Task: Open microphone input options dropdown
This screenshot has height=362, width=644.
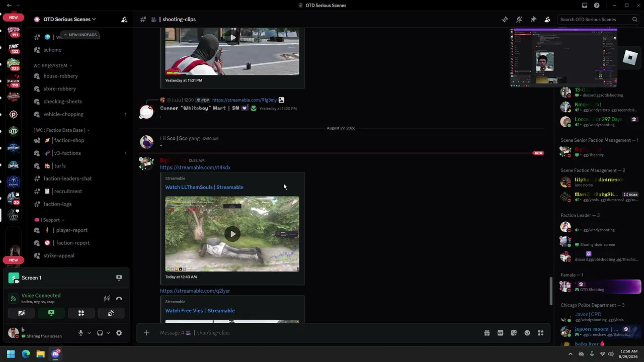Action: 89,333
